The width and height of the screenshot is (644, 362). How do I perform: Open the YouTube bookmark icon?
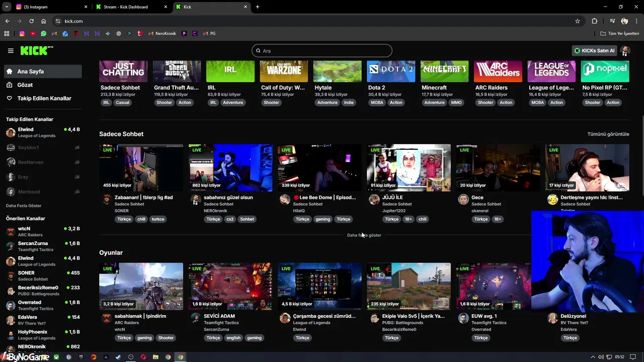[x=33, y=34]
